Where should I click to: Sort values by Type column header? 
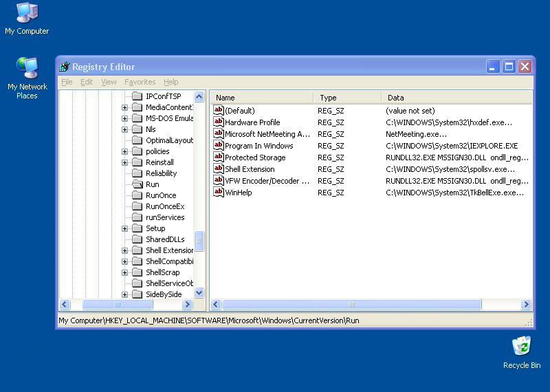click(347, 98)
